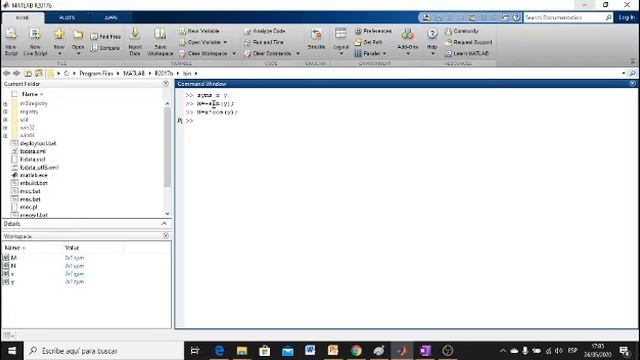Click Save Workspace

coord(160,41)
